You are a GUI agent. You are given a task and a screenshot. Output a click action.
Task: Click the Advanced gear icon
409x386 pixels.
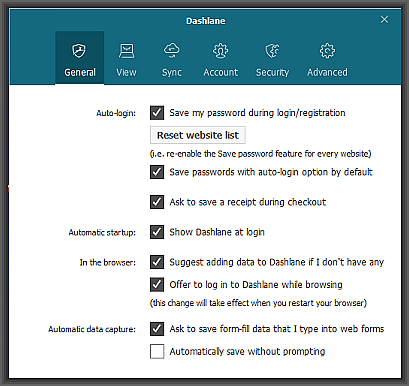(x=327, y=51)
